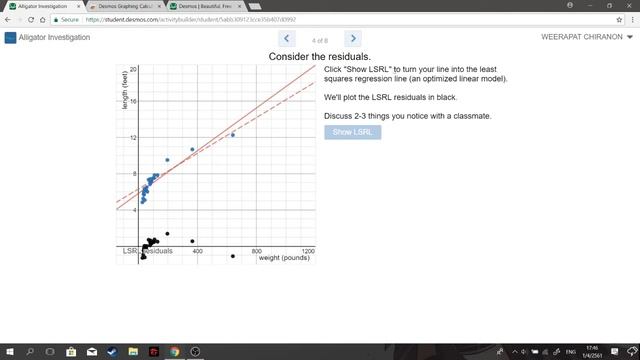Click the Chrome icon on the taskbar
This screenshot has height=360, width=640.
coord(175,351)
